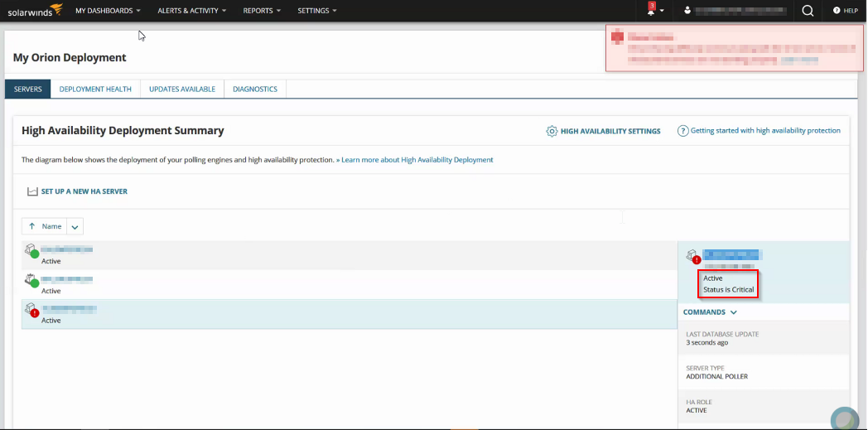This screenshot has height=430, width=868.
Task: Select the first Active server row
Action: click(x=350, y=255)
